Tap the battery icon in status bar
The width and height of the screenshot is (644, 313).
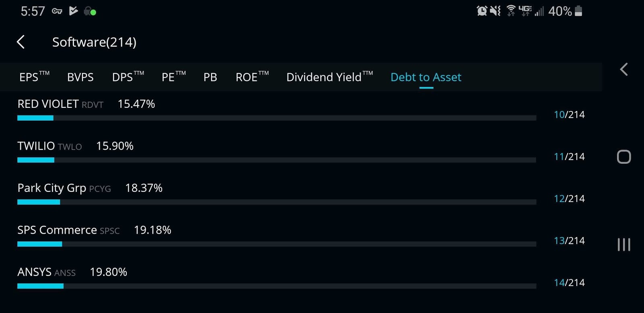click(x=578, y=11)
